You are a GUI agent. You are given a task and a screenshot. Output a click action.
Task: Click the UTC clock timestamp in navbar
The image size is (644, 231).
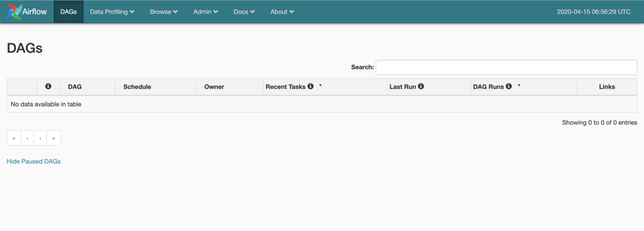594,11
